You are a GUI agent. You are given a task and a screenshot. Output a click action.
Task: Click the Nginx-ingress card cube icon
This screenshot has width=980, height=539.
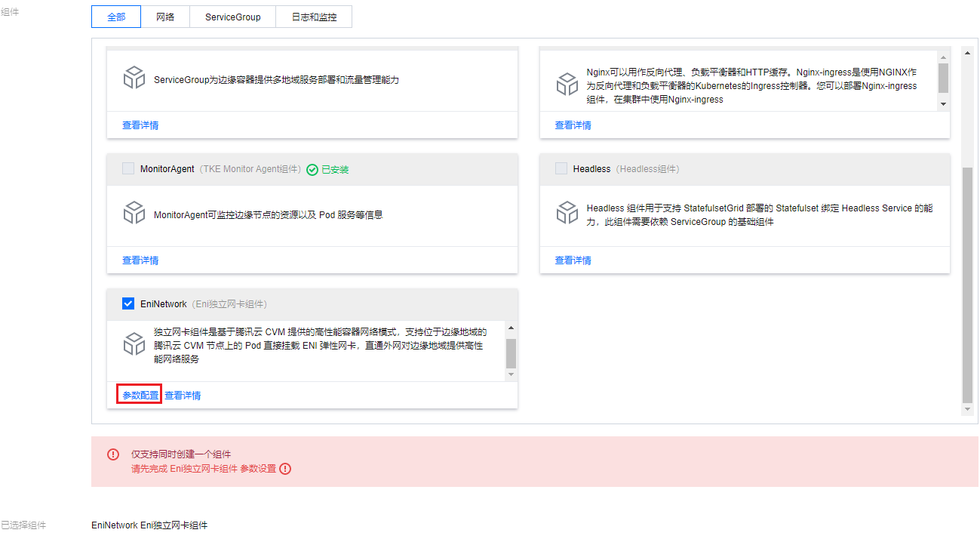coord(567,85)
